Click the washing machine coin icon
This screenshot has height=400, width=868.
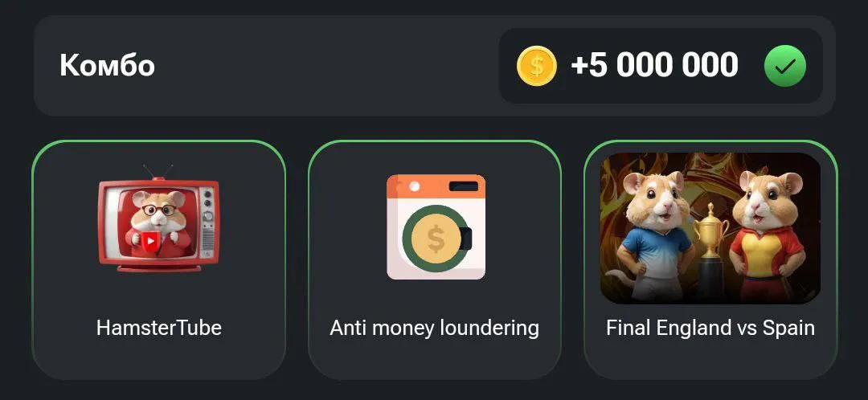click(x=436, y=227)
